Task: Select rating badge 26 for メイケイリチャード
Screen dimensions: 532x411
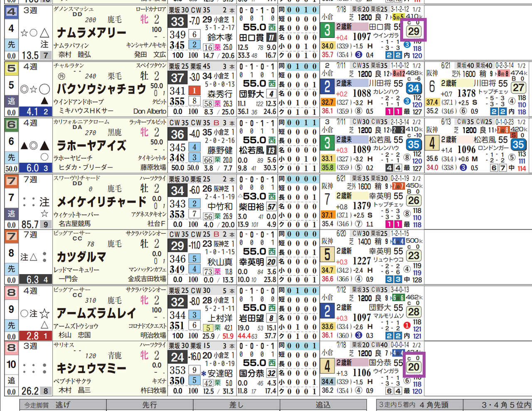Action: [414, 201]
